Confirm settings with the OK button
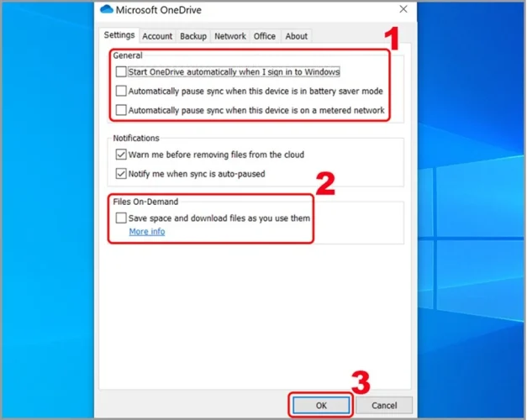Image resolution: width=527 pixels, height=420 pixels. (321, 405)
